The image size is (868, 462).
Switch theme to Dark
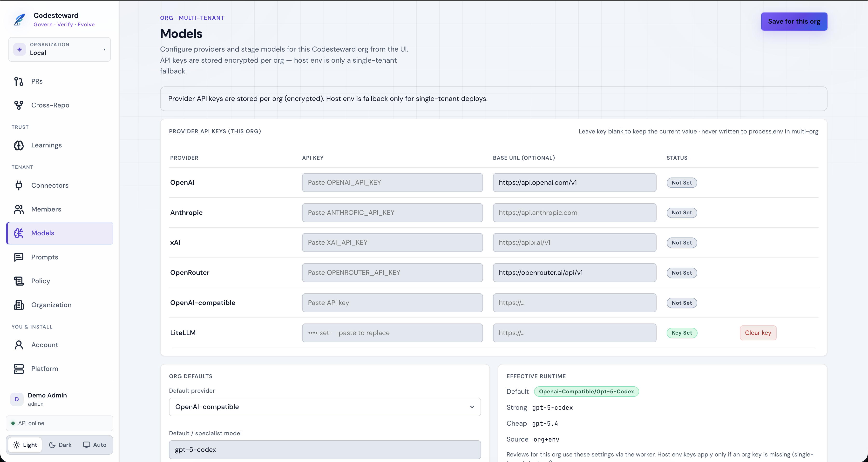[x=60, y=445]
